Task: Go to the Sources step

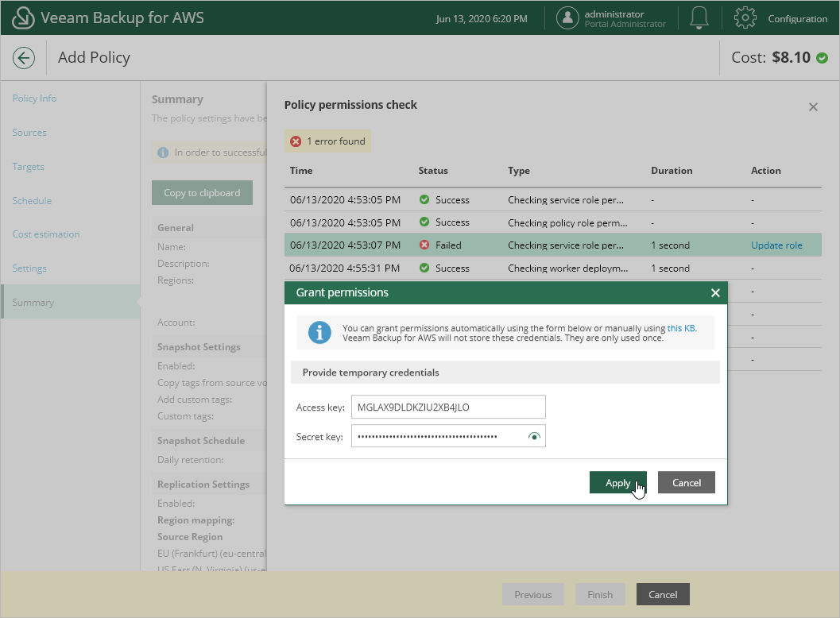Action: coord(29,133)
